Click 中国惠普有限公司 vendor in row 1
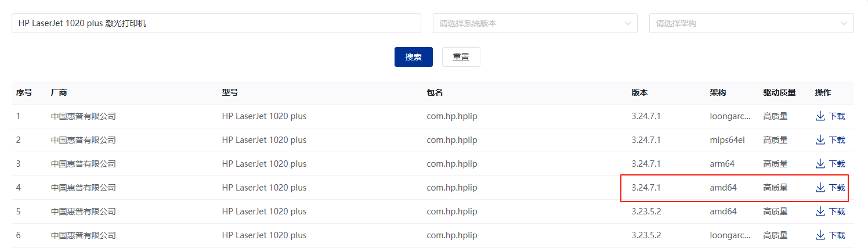 [x=84, y=116]
